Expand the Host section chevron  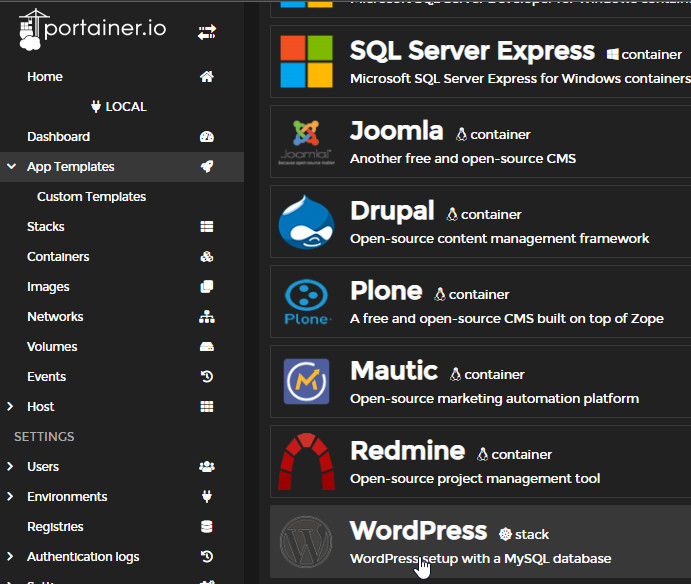tap(11, 407)
